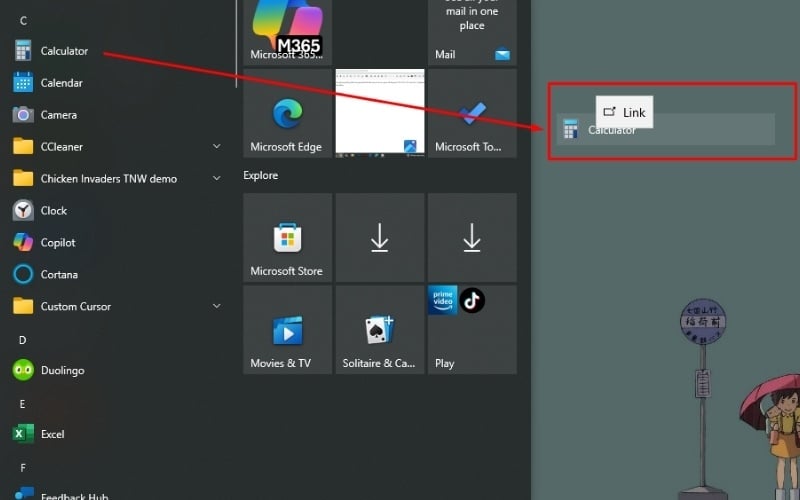Click the Duolingo label text

[63, 370]
